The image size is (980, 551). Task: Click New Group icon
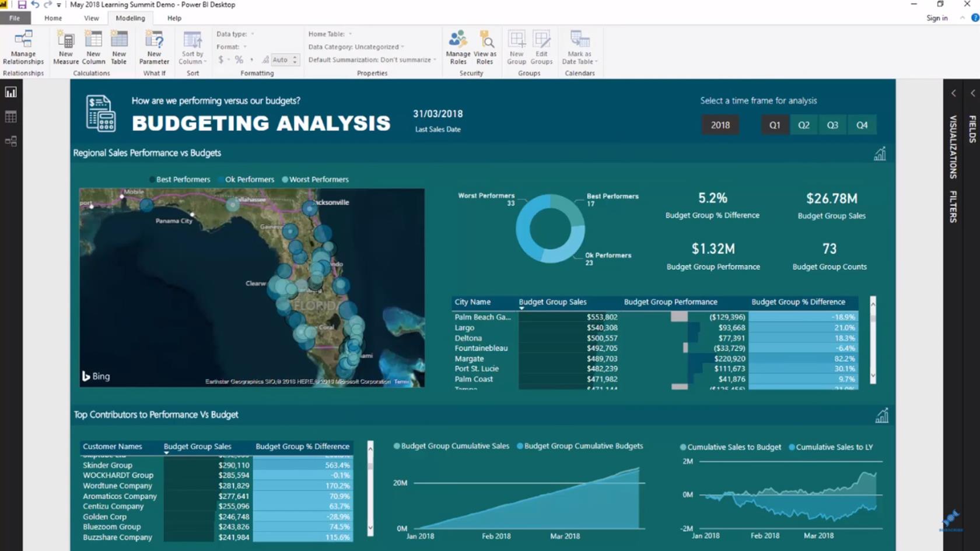pos(516,40)
